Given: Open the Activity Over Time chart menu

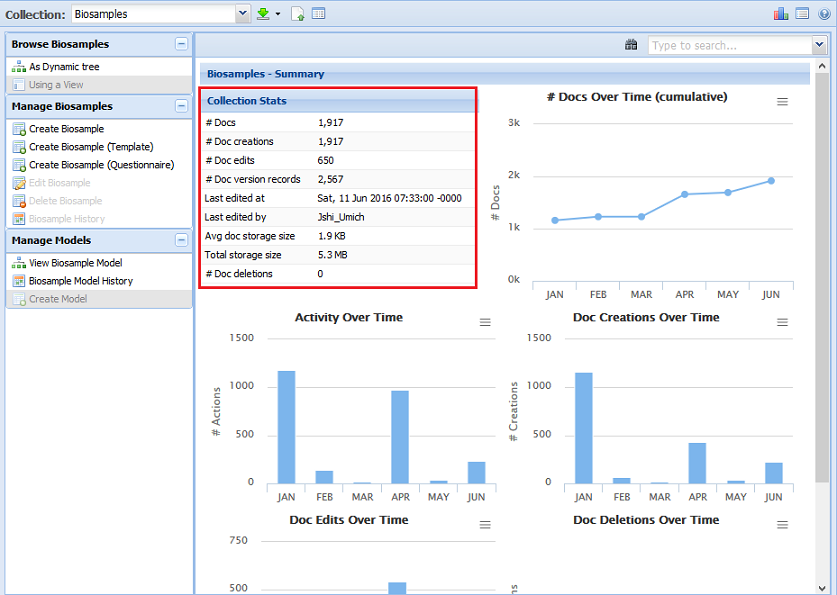Looking at the screenshot, I should [x=485, y=322].
